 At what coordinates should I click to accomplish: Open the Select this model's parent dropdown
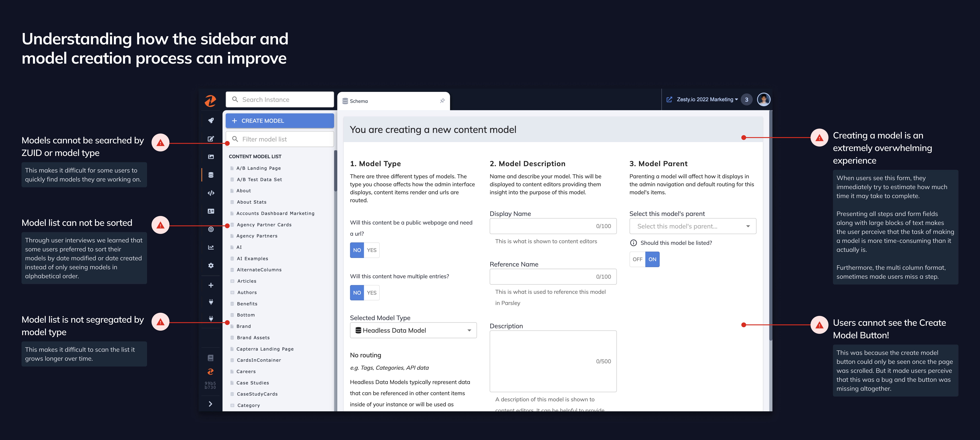[693, 226]
